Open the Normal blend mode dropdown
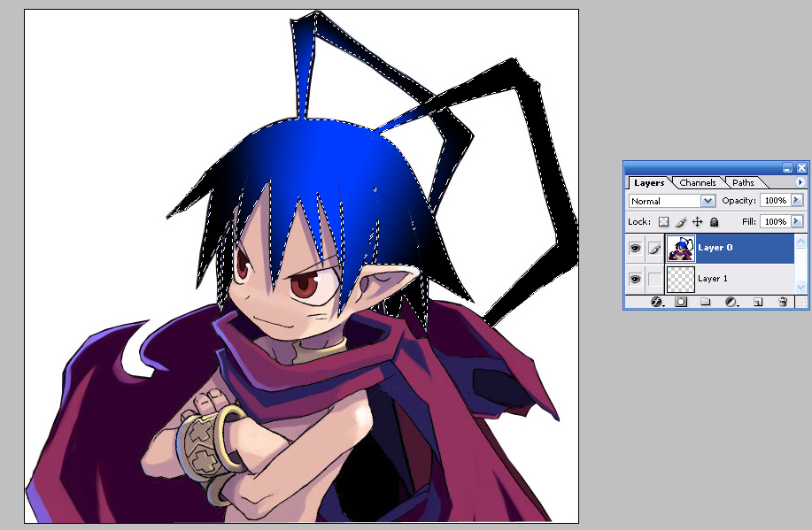 pyautogui.click(x=708, y=201)
